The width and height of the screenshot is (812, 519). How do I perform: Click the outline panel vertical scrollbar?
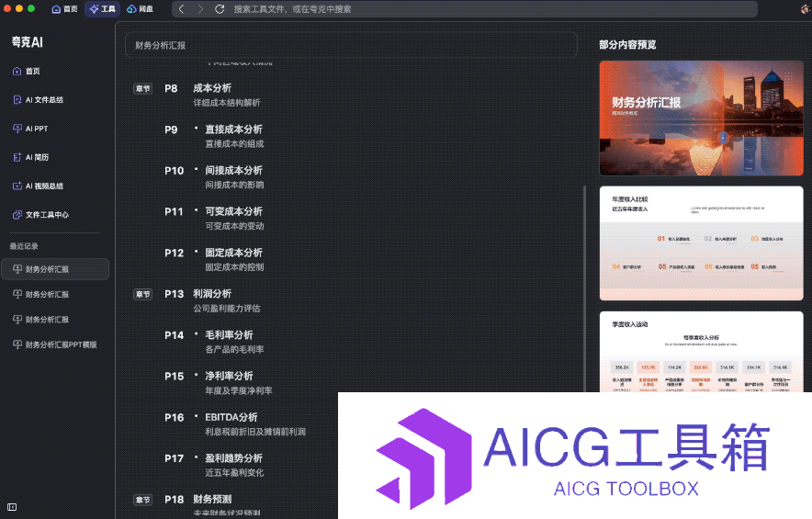pyautogui.click(x=585, y=288)
